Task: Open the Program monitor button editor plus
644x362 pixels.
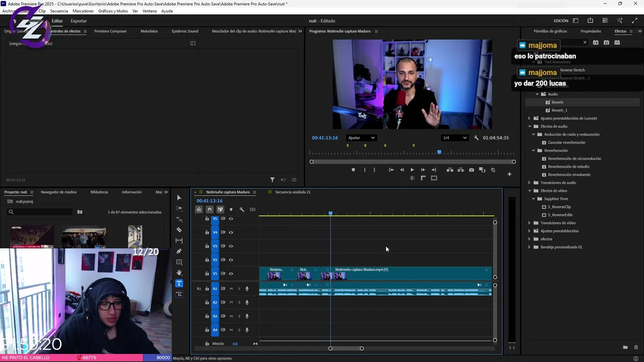Action: [x=509, y=174]
